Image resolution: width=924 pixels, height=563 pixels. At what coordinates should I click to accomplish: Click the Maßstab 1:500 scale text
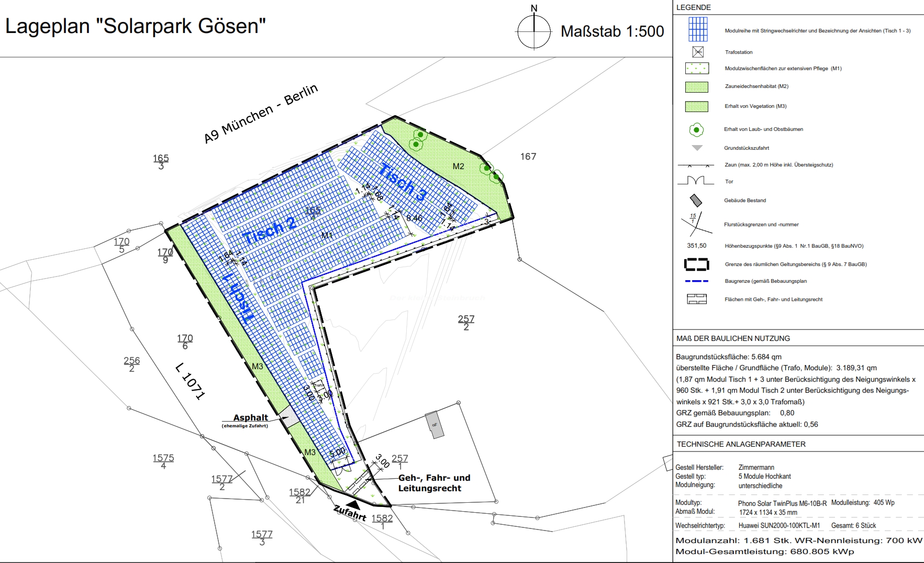pyautogui.click(x=612, y=31)
